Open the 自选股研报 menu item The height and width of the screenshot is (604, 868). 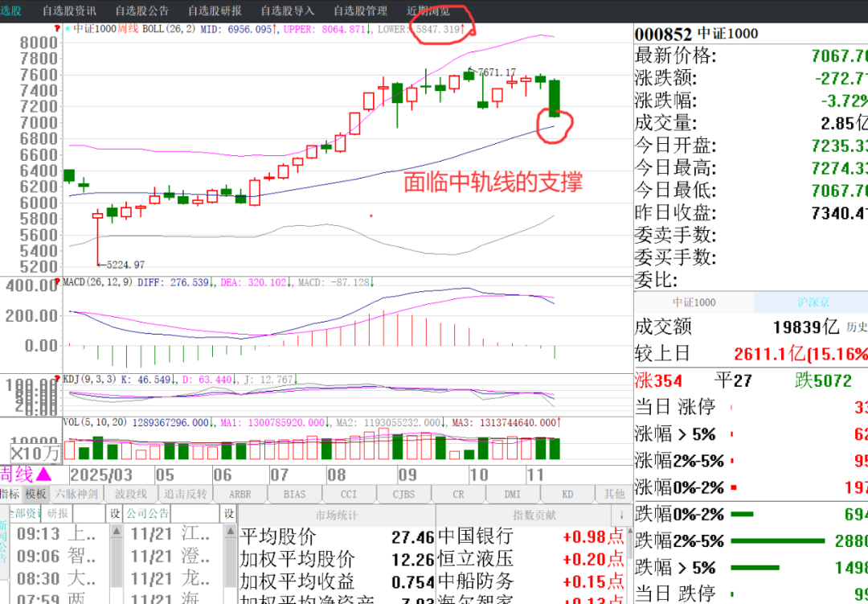(215, 10)
